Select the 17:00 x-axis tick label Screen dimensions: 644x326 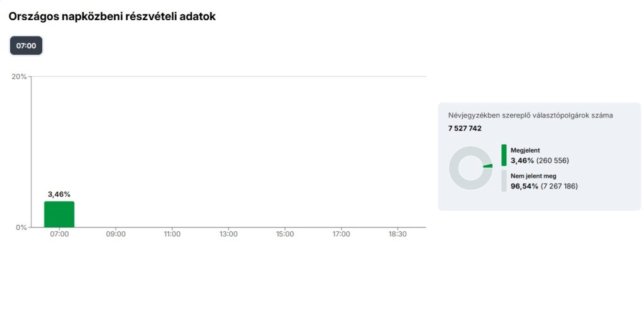click(341, 234)
